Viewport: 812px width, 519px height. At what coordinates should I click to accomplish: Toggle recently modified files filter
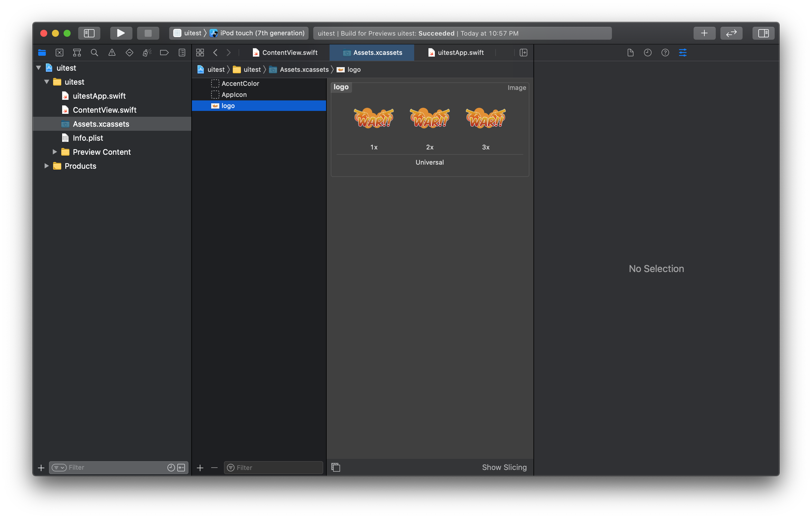171,467
